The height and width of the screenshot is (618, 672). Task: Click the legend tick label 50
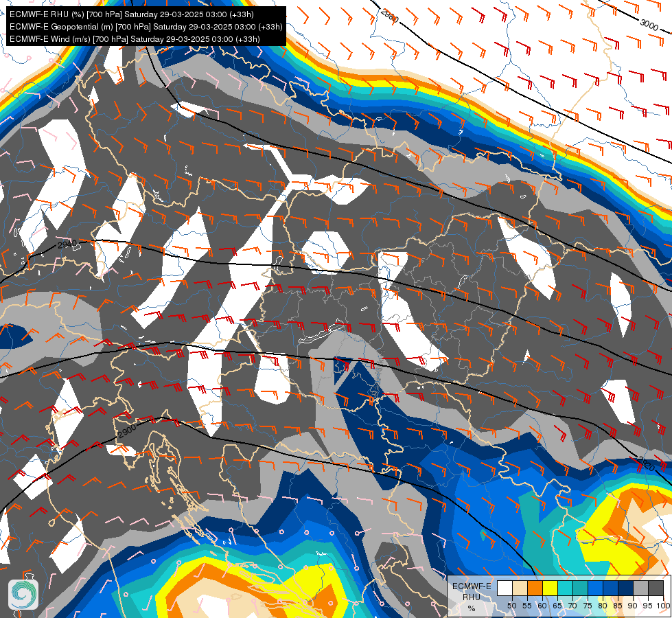tap(511, 606)
